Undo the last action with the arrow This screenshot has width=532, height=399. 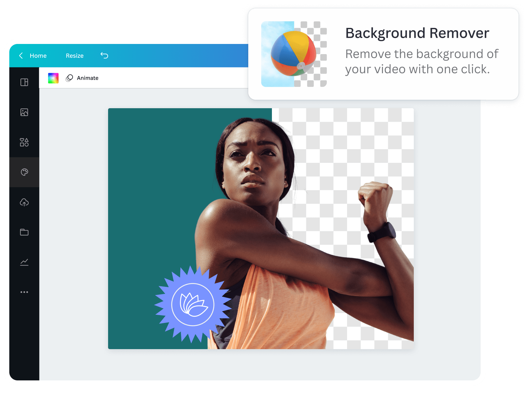coord(104,56)
